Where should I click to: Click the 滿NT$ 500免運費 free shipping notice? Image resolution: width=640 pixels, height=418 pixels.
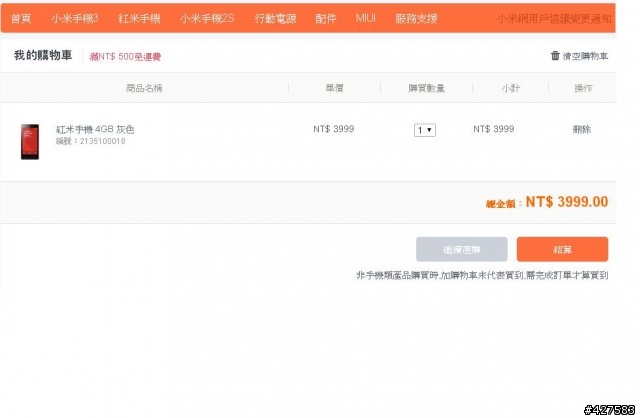pos(125,57)
